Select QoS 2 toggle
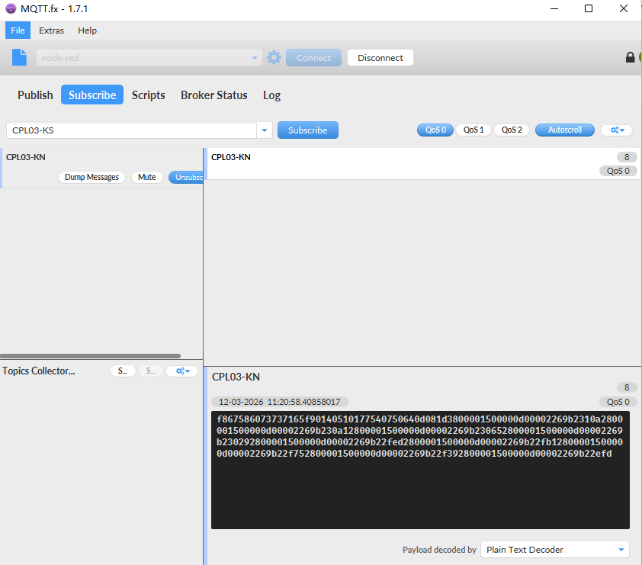The width and height of the screenshot is (642, 565). coord(511,130)
